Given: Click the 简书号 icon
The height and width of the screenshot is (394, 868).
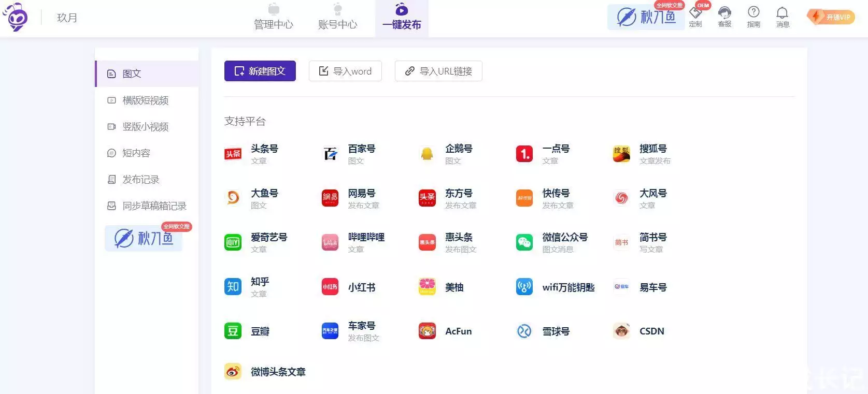Looking at the screenshot, I should [x=621, y=242].
